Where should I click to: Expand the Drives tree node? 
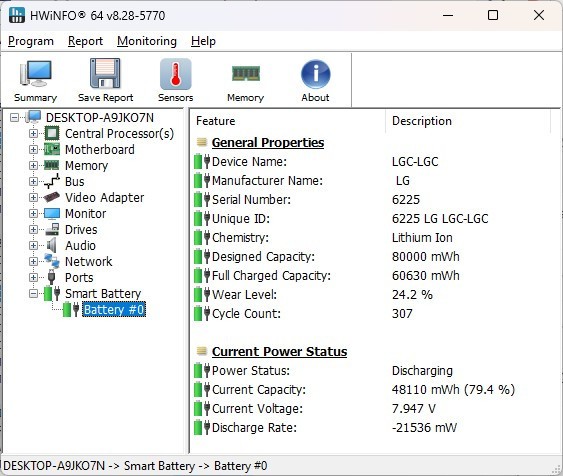(33, 229)
